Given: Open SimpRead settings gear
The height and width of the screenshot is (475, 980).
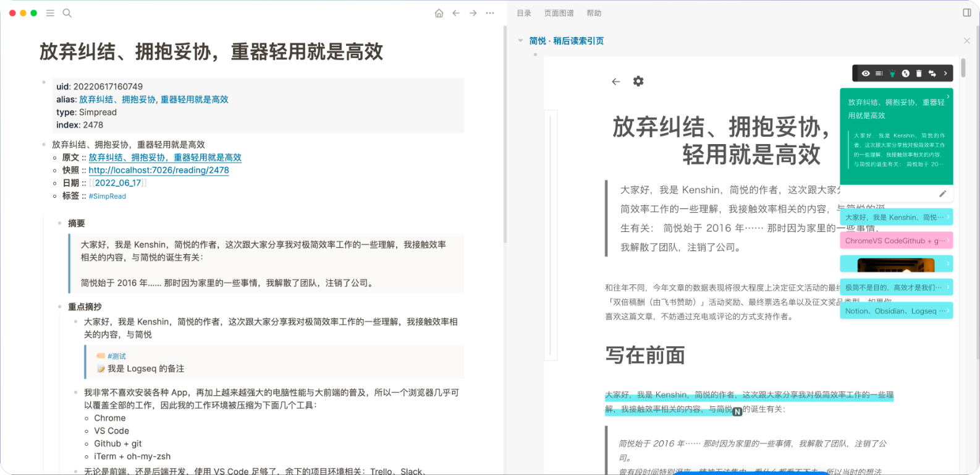Looking at the screenshot, I should click(x=638, y=81).
